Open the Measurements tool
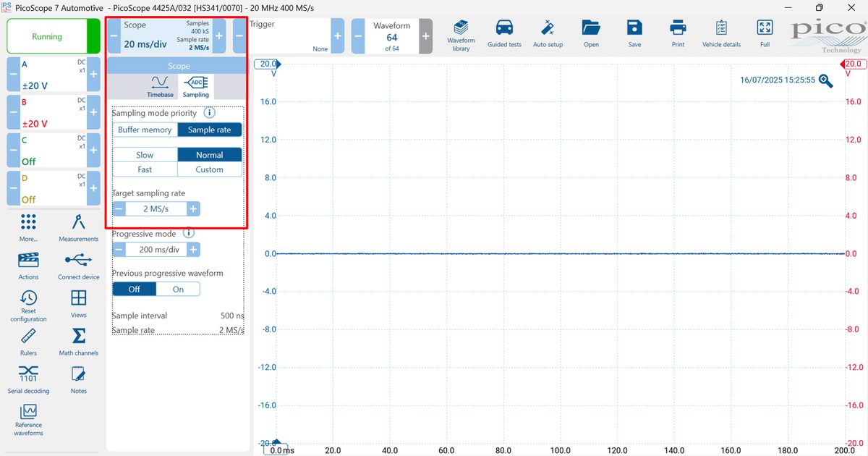 click(79, 227)
